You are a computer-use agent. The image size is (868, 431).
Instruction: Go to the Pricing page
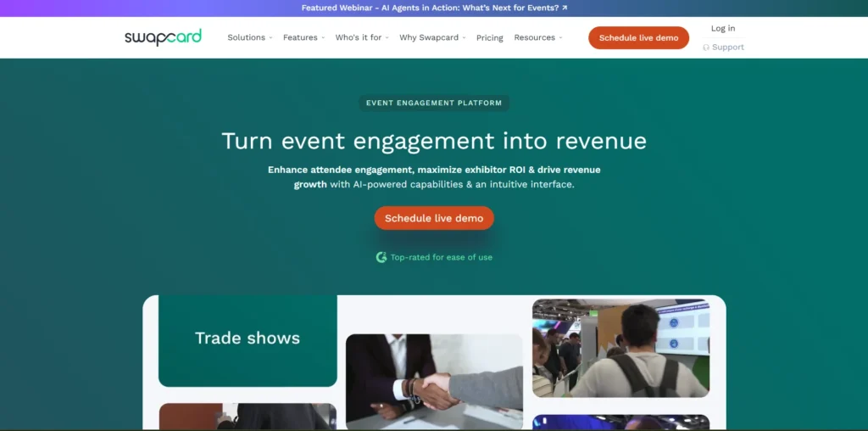(x=490, y=37)
